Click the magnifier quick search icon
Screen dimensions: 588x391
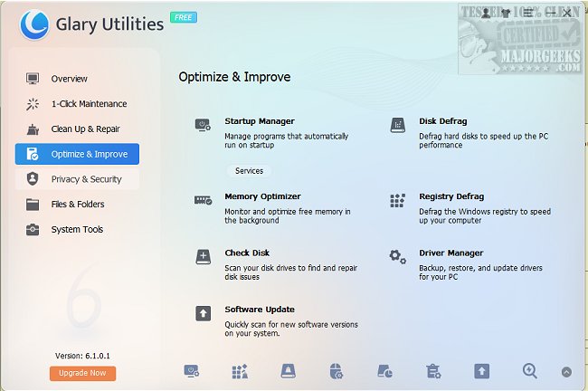click(529, 371)
